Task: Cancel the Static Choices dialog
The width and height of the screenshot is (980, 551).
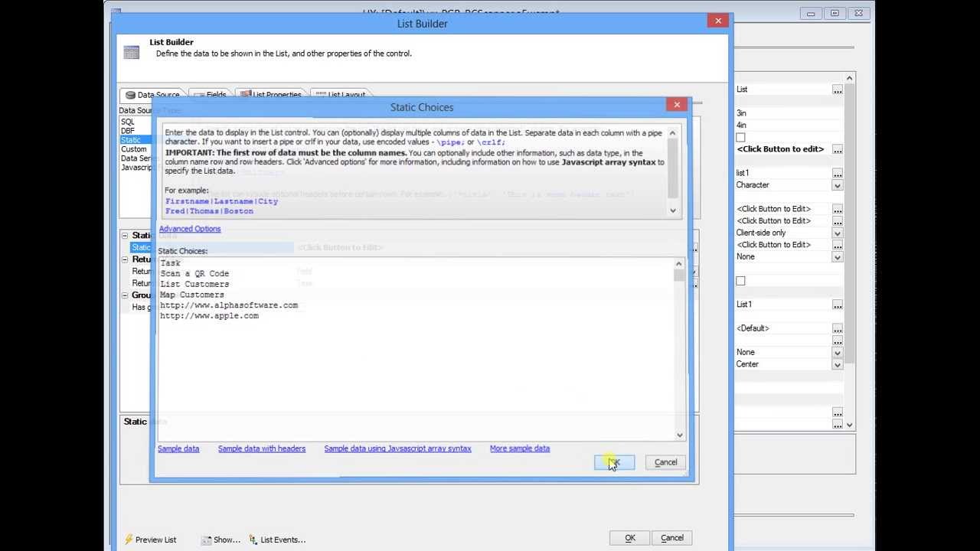Action: click(x=665, y=462)
